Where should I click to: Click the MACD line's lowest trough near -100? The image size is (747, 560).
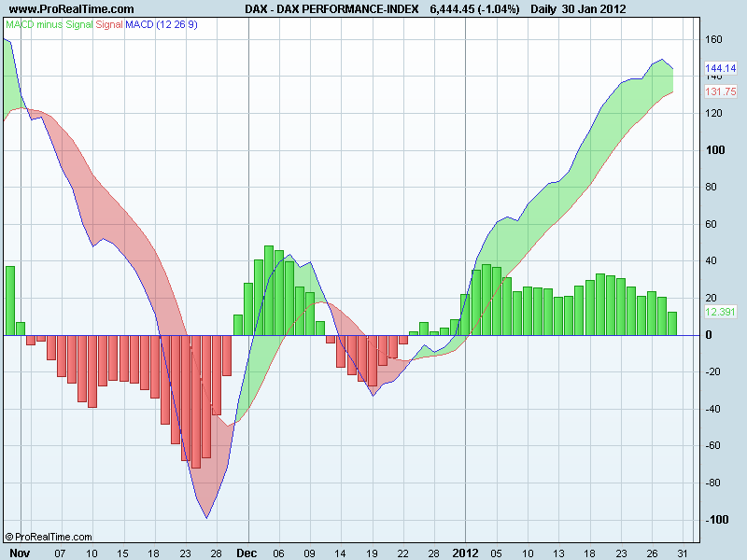(x=206, y=518)
